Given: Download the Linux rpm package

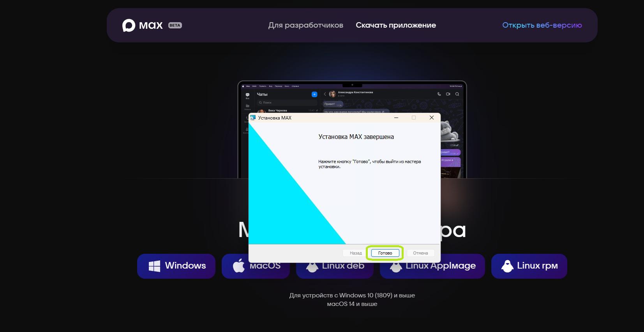Looking at the screenshot, I should 529,266.
